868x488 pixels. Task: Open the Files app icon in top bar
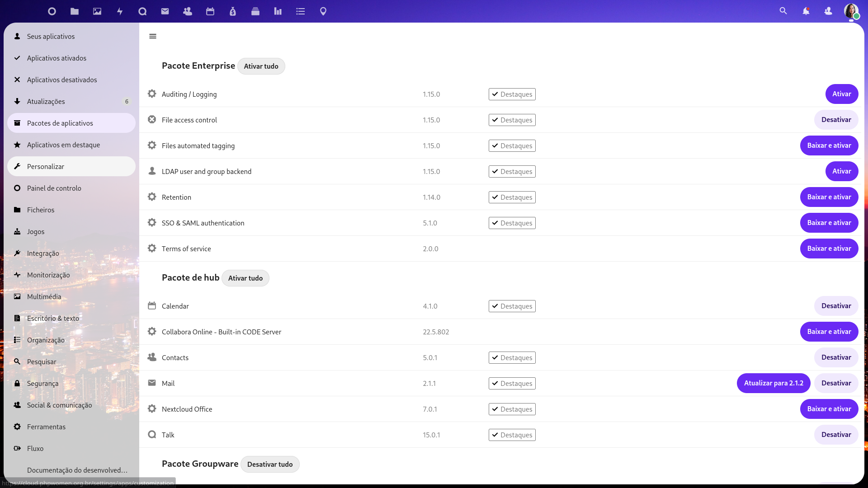pos(75,11)
